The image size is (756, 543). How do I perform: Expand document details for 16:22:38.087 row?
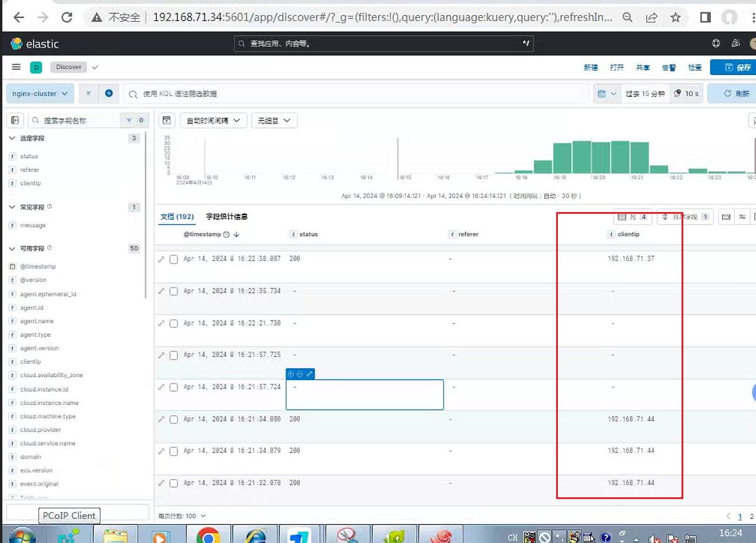pos(161,259)
